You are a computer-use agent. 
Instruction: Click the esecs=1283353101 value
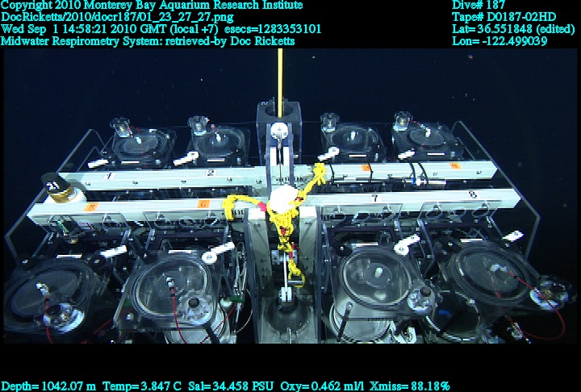click(x=273, y=29)
